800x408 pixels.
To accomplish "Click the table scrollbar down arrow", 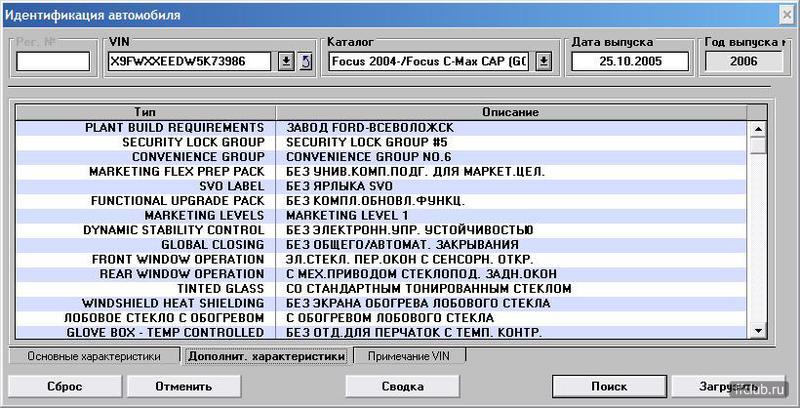I will [x=758, y=330].
